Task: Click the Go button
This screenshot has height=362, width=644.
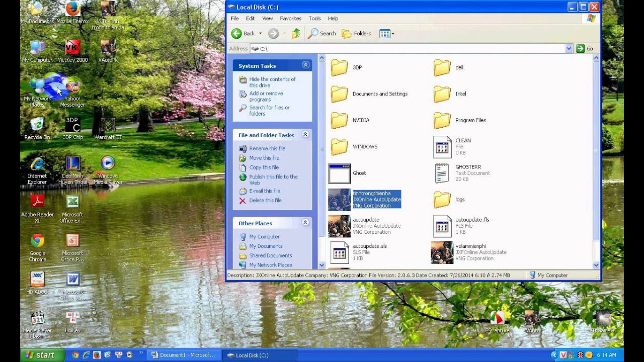Action: point(585,49)
